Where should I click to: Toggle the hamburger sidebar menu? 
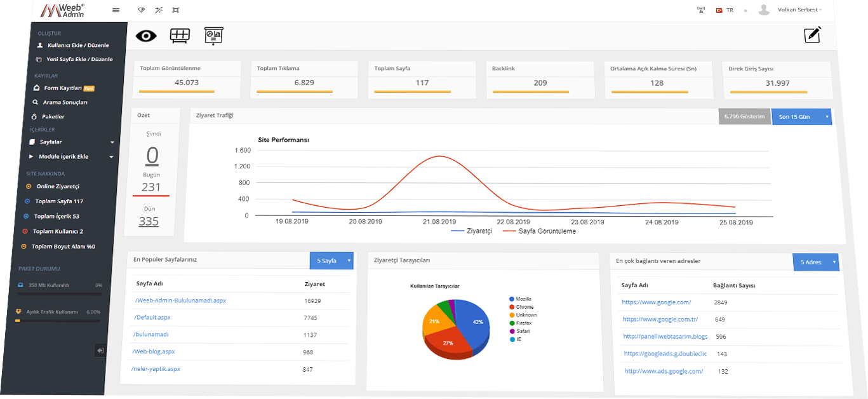click(x=116, y=10)
